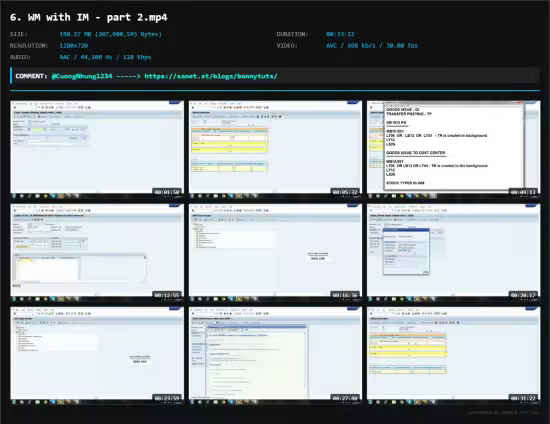This screenshot has height=424, width=550.
Task: Click the RESOLUTION: label
Action: point(29,46)
